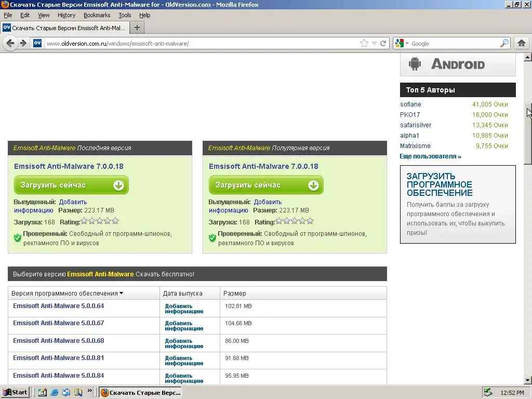
Task: Click Загрузить сейчас in Популярная версия box
Action: (x=266, y=185)
